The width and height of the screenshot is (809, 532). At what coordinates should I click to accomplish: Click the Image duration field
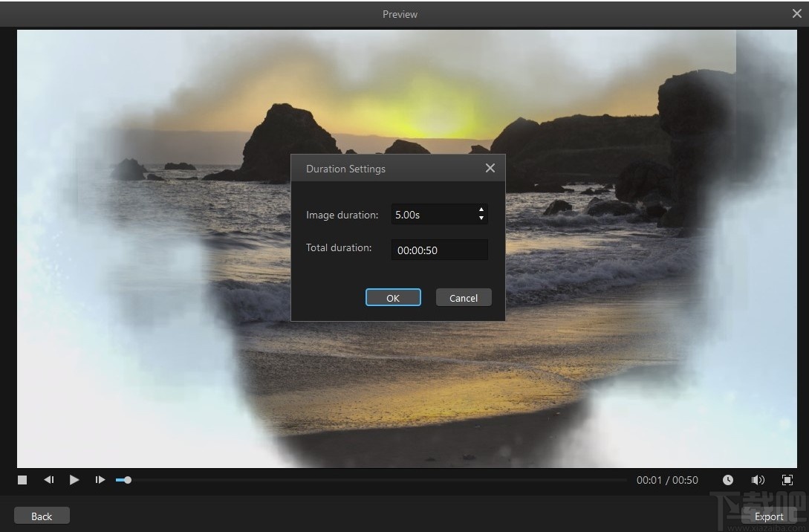point(439,214)
